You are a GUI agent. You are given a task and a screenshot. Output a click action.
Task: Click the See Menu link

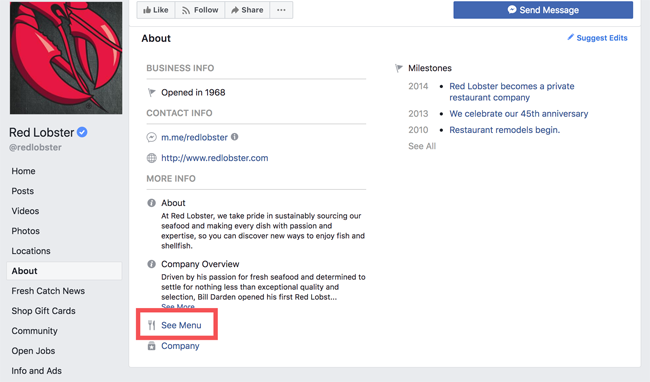click(181, 325)
